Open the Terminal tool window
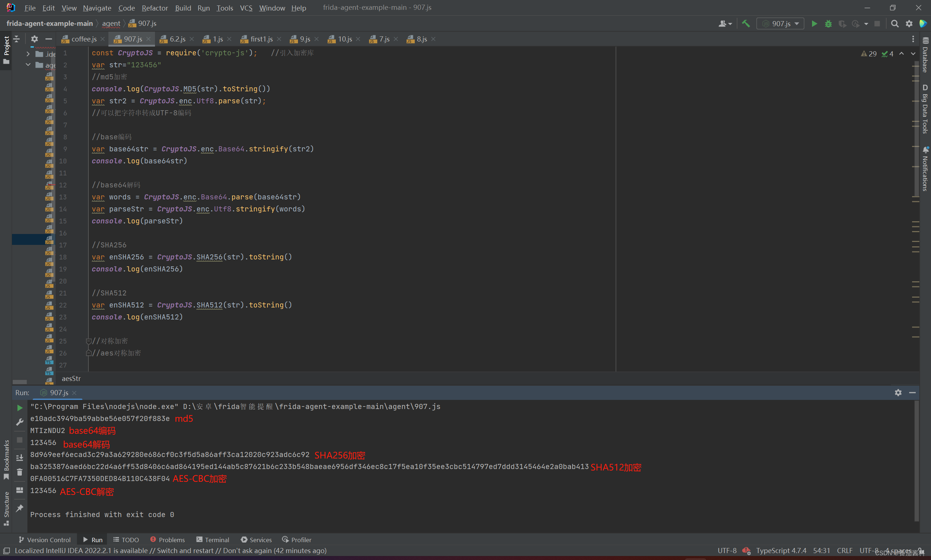Image resolution: width=931 pixels, height=560 pixels. tap(213, 540)
